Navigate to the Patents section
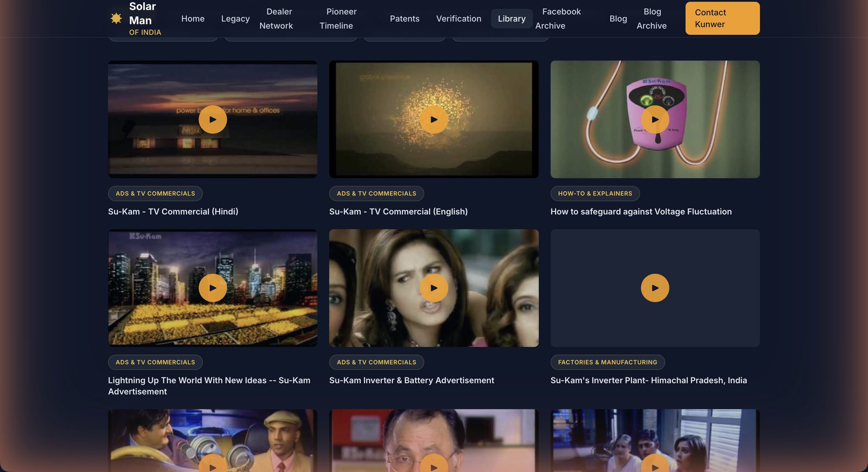The height and width of the screenshot is (472, 868). pos(405,18)
